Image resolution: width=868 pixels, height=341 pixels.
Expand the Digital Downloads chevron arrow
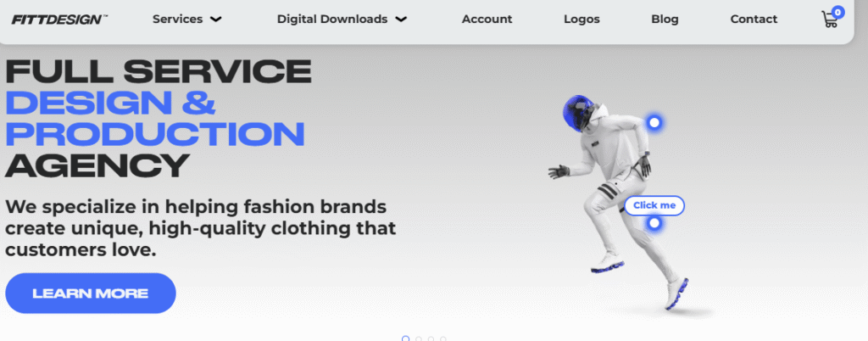[401, 20]
